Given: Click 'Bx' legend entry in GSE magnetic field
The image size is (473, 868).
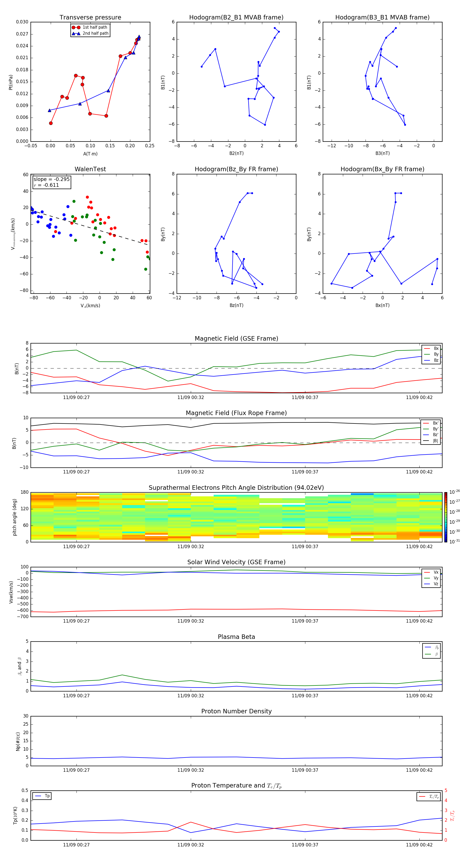Looking at the screenshot, I should pyautogui.click(x=431, y=349).
